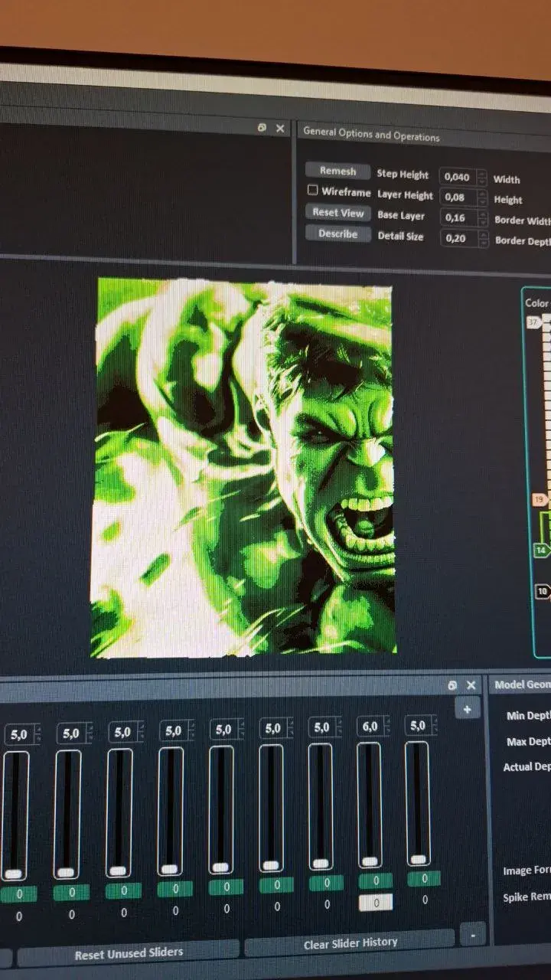This screenshot has height=980, width=551.
Task: Click the green 0 field under the 6,0 slider
Action: pyautogui.click(x=375, y=881)
